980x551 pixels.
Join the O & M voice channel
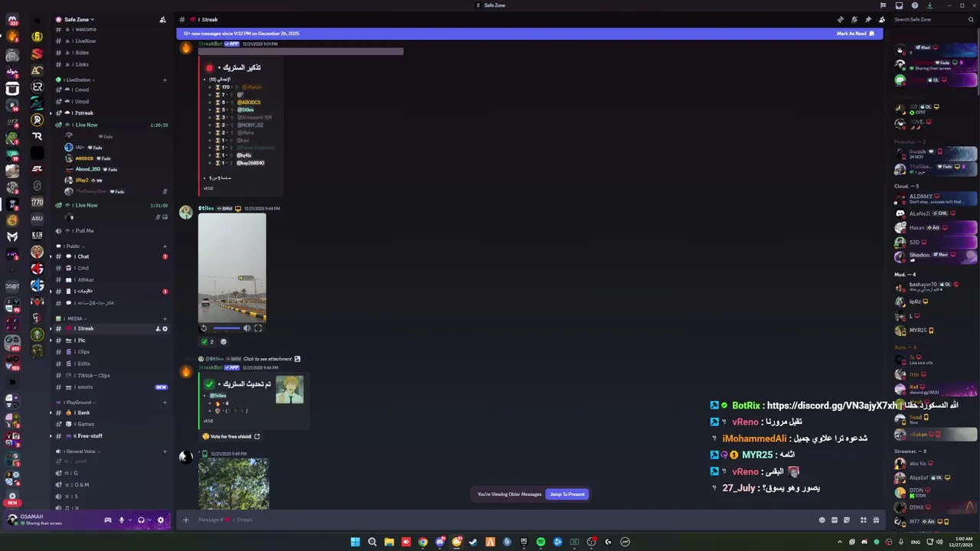coord(111,484)
